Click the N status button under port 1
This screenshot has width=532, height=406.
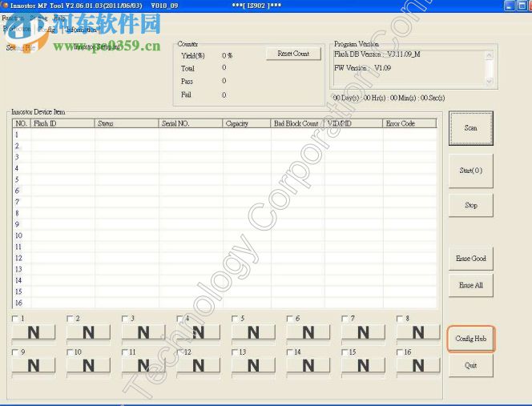(x=34, y=332)
